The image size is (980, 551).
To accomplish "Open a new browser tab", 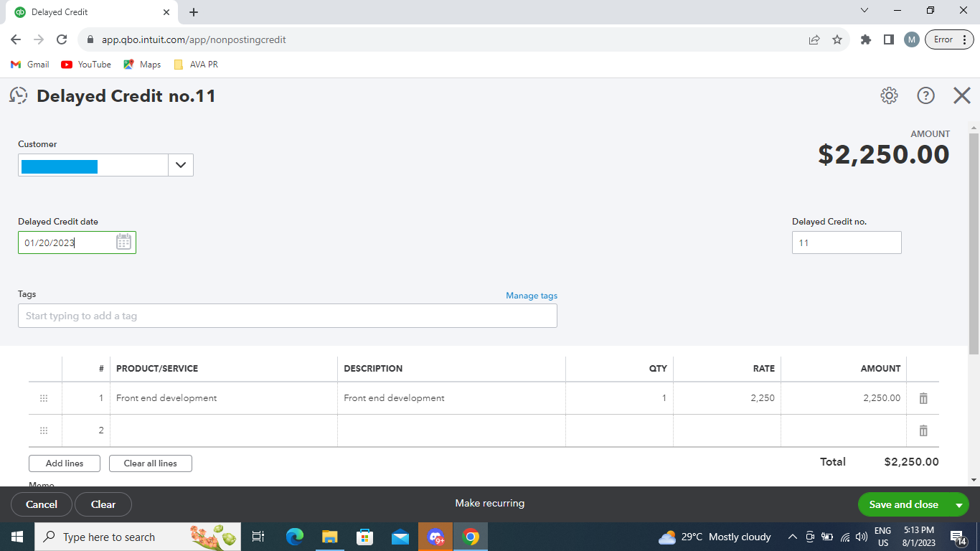I will [194, 12].
